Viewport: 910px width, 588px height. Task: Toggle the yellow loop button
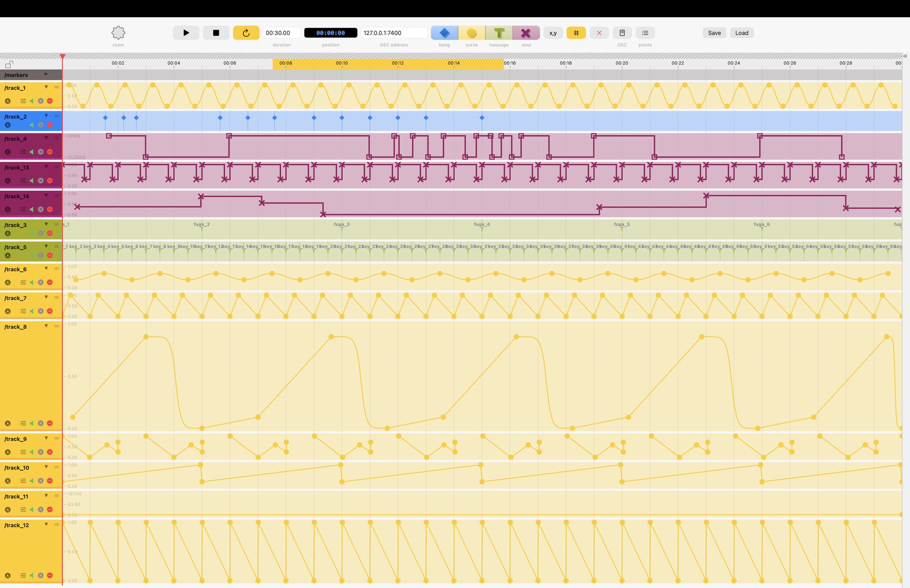click(246, 33)
